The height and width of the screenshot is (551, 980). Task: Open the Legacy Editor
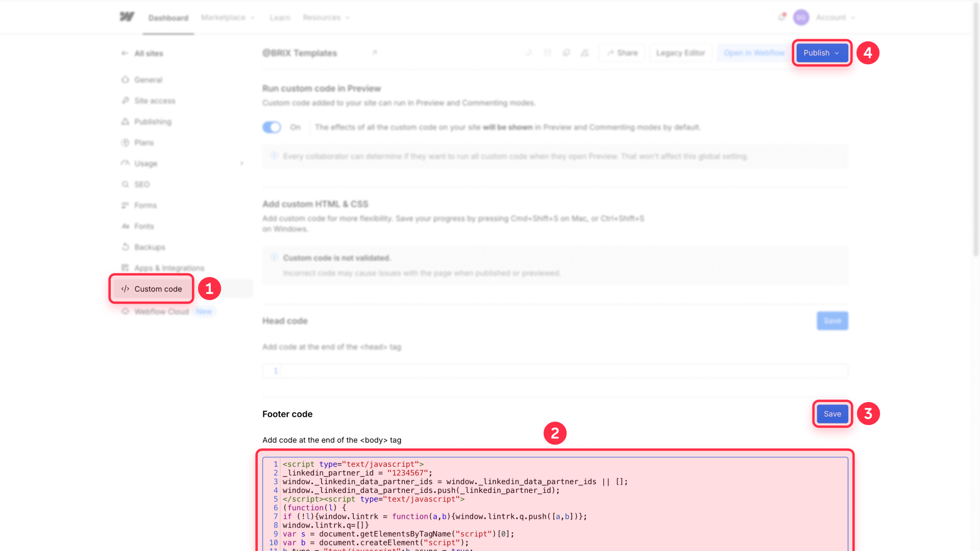pos(680,53)
